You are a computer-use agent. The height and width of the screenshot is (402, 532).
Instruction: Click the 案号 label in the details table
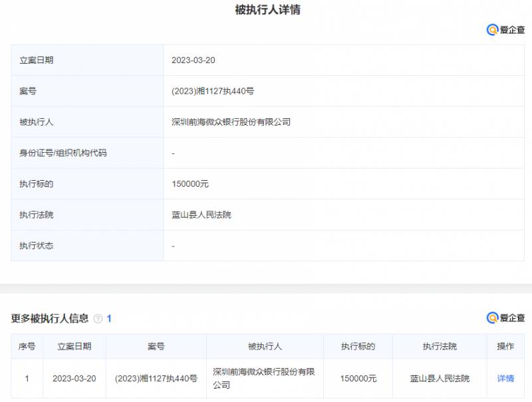click(x=28, y=91)
